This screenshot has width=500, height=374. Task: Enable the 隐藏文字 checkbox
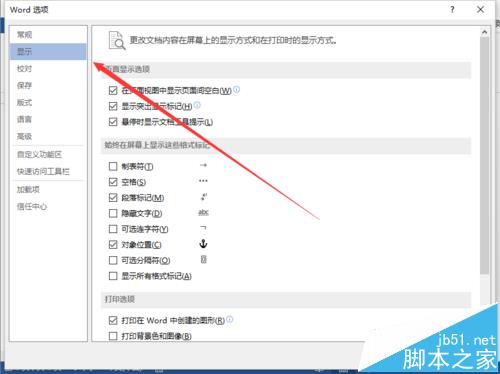(x=113, y=213)
